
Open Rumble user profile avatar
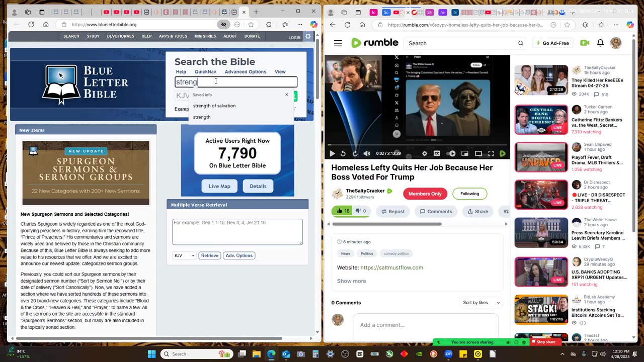click(616, 43)
